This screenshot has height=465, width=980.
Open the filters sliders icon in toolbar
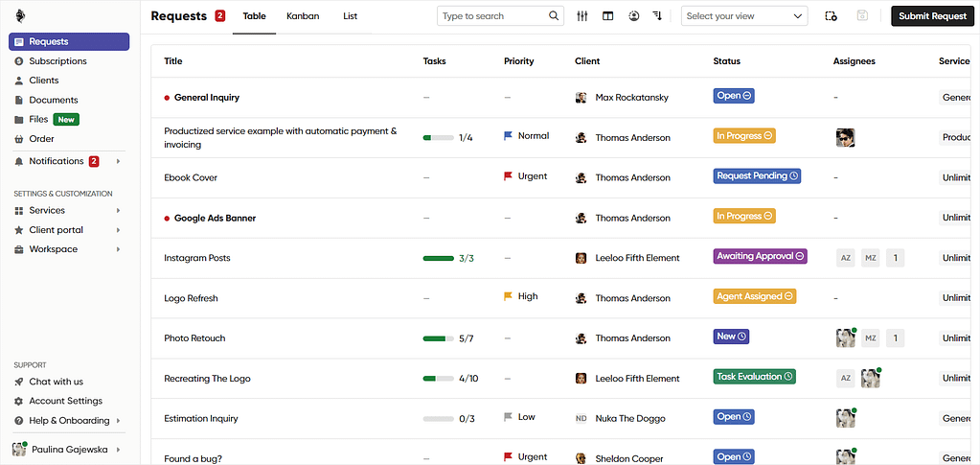tap(581, 16)
